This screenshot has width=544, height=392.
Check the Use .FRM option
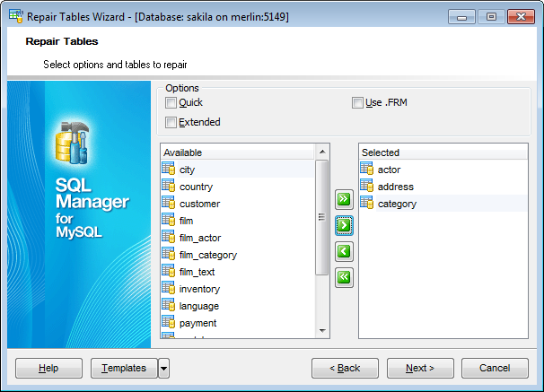point(357,103)
